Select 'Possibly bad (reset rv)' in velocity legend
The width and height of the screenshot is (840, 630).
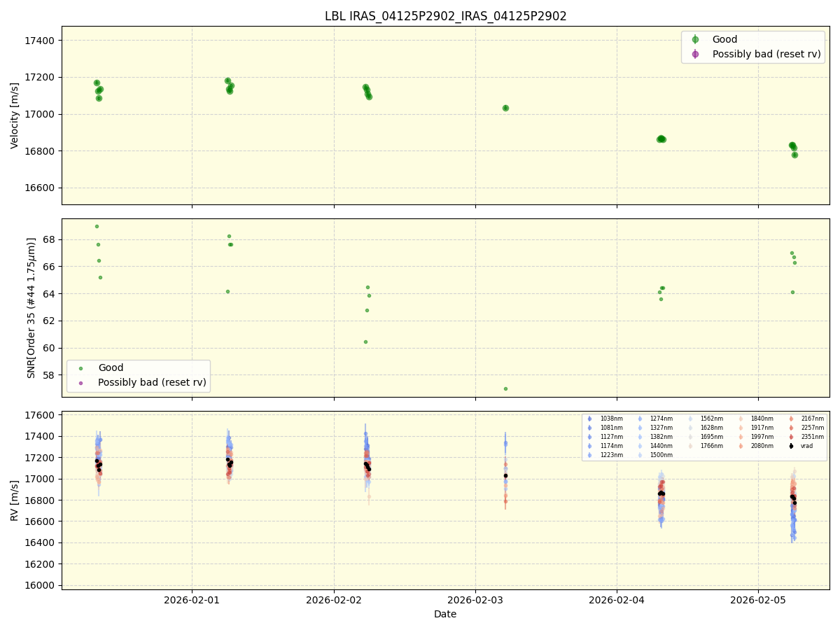pyautogui.click(x=766, y=54)
